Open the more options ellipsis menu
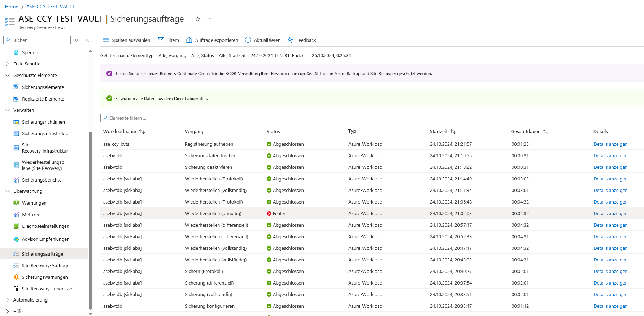This screenshot has height=316, width=644. point(209,19)
